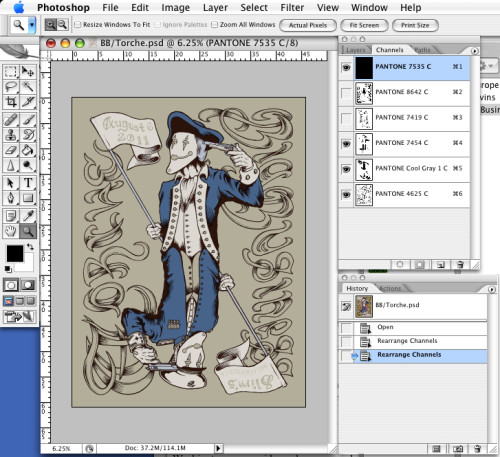The image size is (500, 457).
Task: Open the Window menu
Action: pos(369,8)
